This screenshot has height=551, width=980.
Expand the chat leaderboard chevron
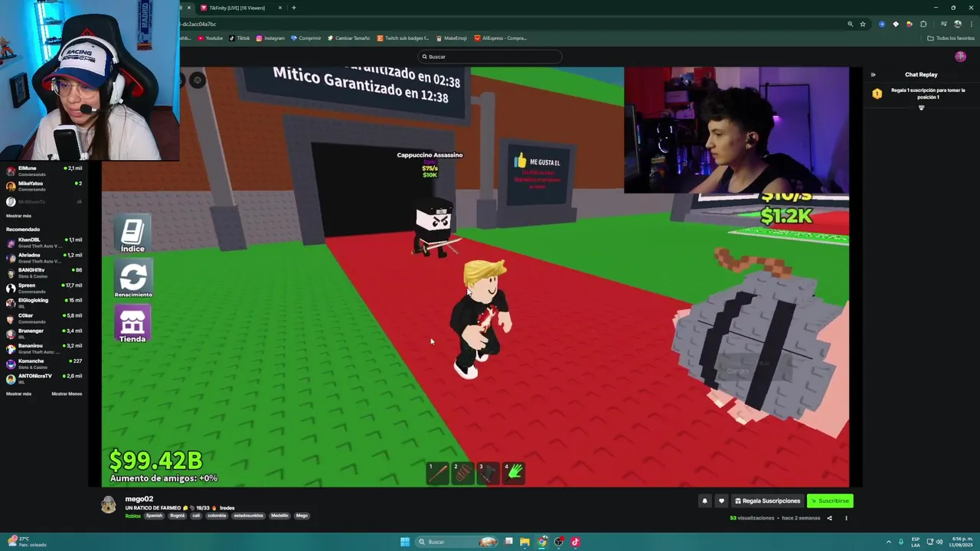pos(921,108)
